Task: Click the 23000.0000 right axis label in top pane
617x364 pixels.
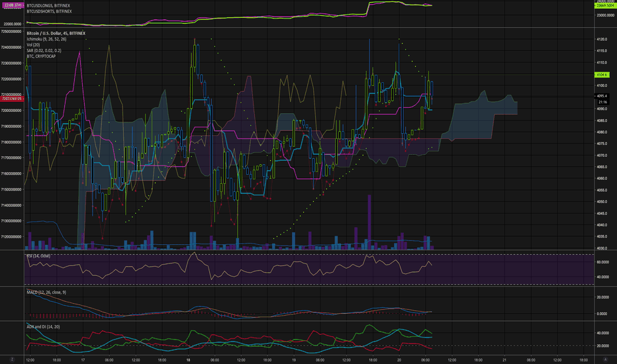Action: tap(605, 15)
